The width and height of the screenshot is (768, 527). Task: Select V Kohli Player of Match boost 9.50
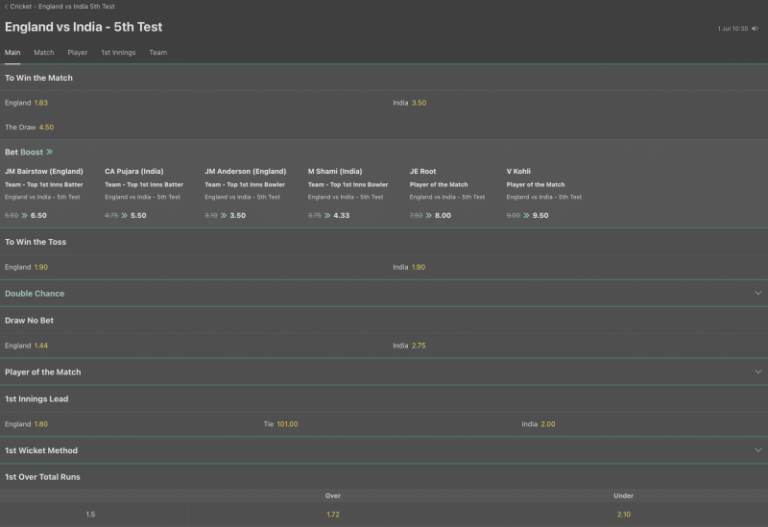(540, 215)
